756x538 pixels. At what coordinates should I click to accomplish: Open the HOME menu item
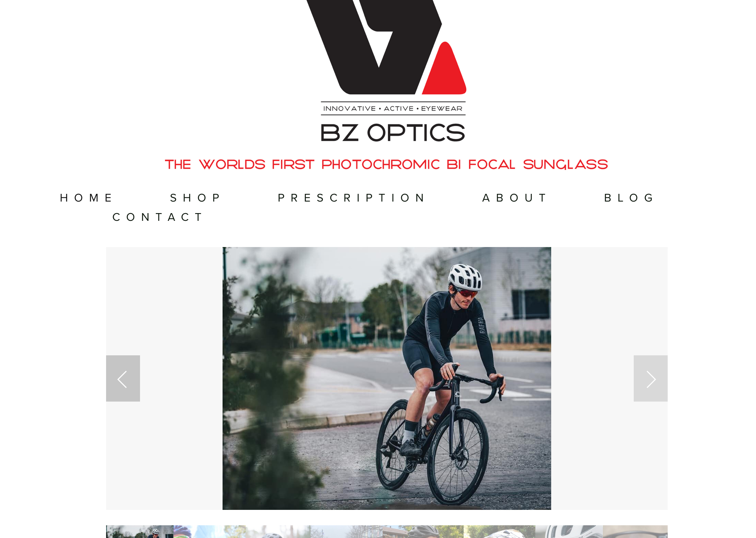tap(86, 198)
